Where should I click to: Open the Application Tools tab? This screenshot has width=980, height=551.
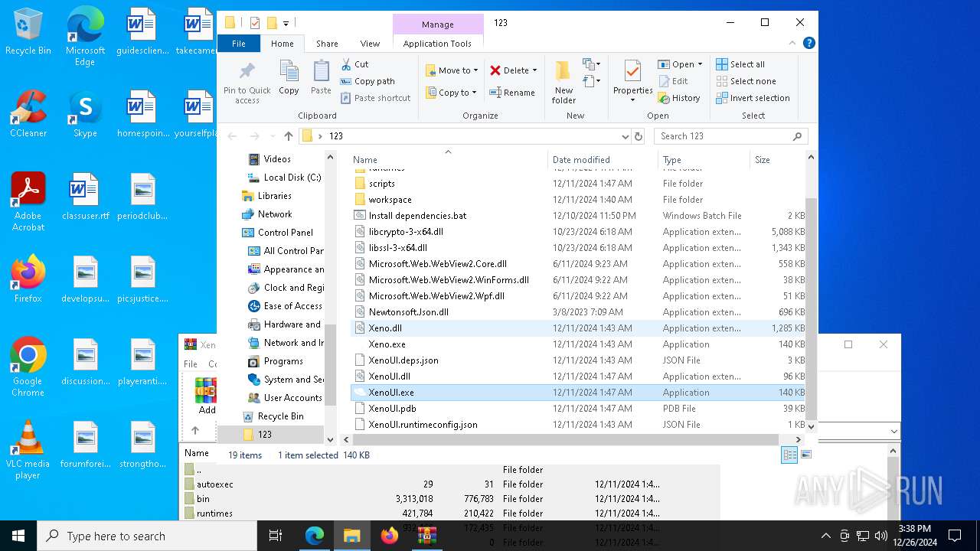437,44
